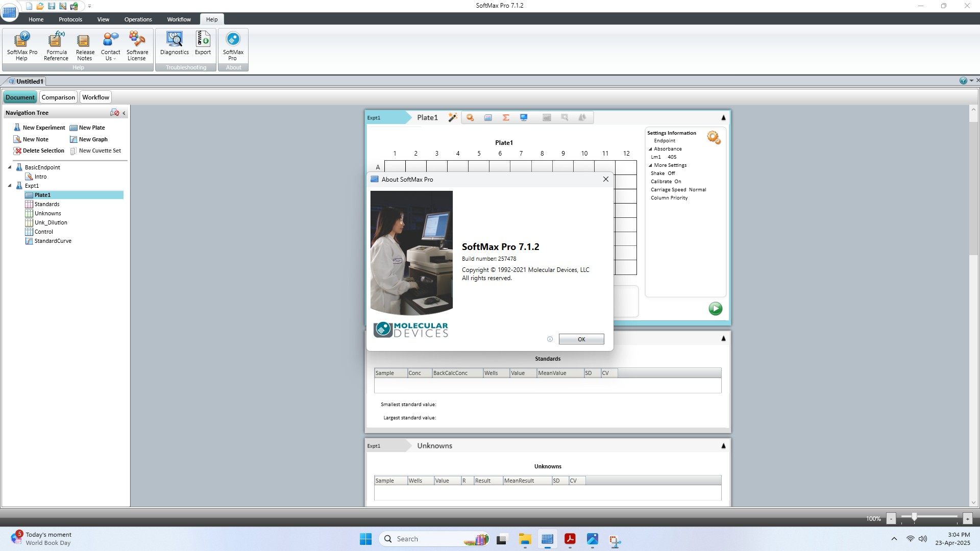Image resolution: width=980 pixels, height=551 pixels.
Task: Open SoftMax Pro Help
Action: click(x=22, y=46)
